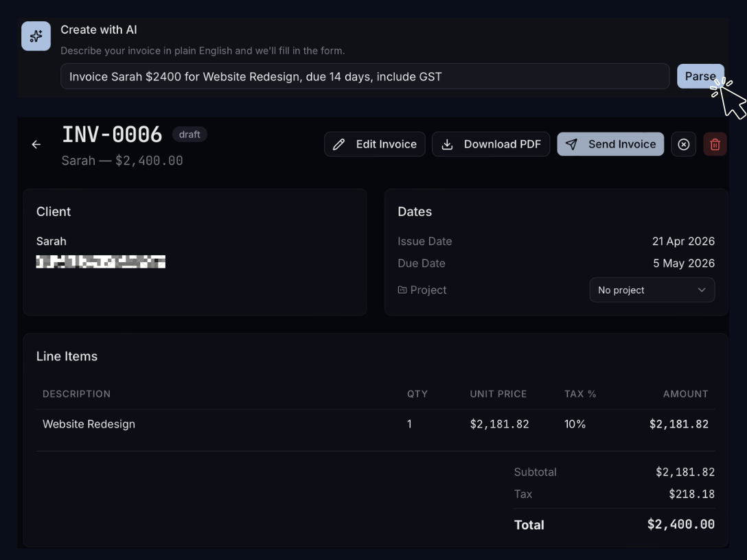The height and width of the screenshot is (560, 747).
Task: Click the Line Items section heading
Action: [x=67, y=356]
